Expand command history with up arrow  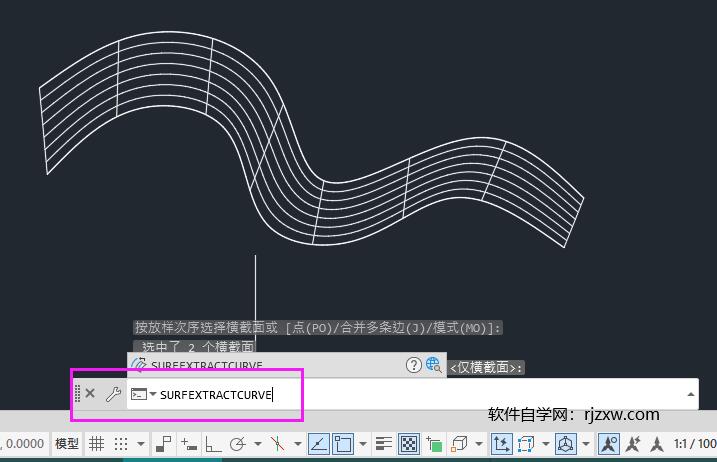[x=691, y=394]
